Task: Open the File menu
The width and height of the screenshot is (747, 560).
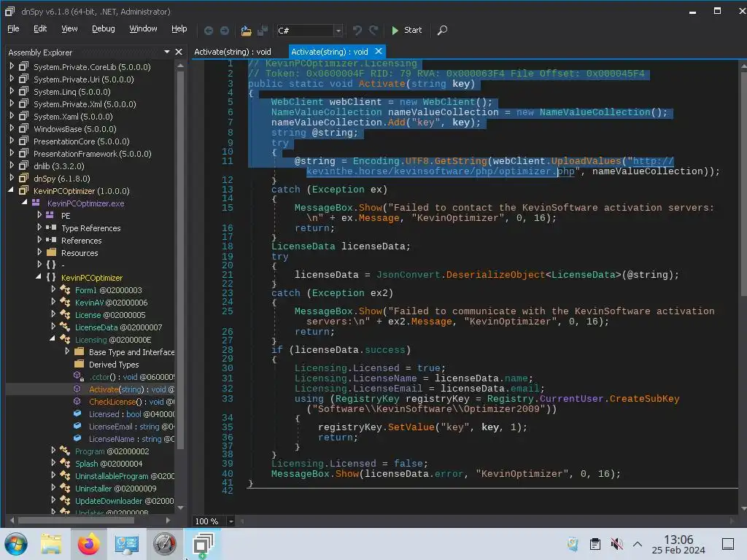Action: [x=13, y=28]
